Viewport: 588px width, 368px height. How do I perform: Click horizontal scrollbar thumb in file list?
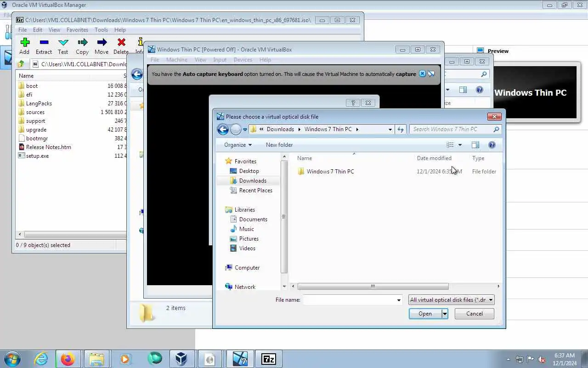click(373, 286)
